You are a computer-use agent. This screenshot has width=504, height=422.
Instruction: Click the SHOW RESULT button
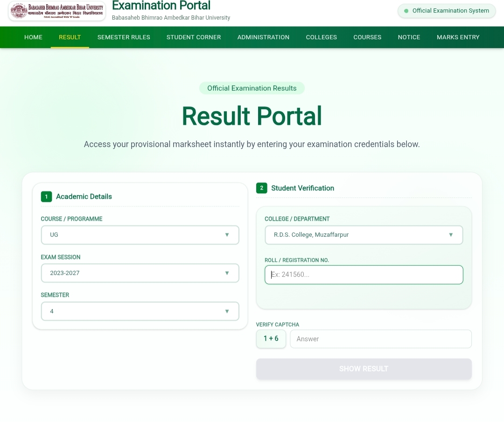click(x=364, y=369)
